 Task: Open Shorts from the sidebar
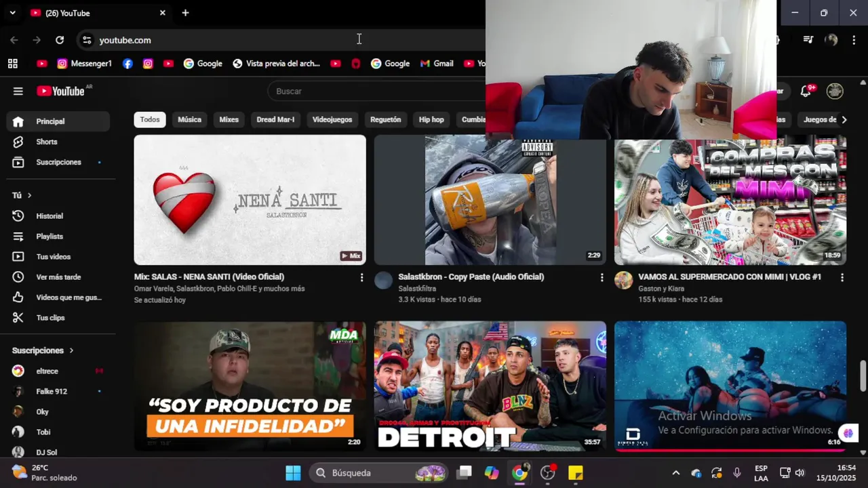tap(58, 142)
